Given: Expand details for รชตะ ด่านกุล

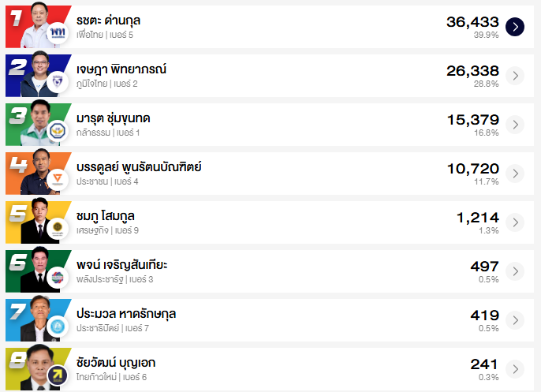Looking at the screenshot, I should point(514,27).
